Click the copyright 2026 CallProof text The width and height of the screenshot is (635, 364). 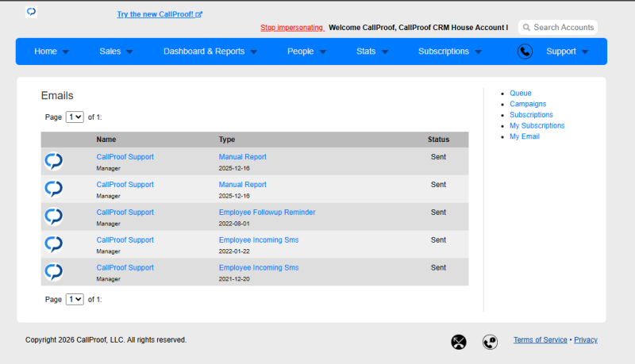click(x=106, y=339)
